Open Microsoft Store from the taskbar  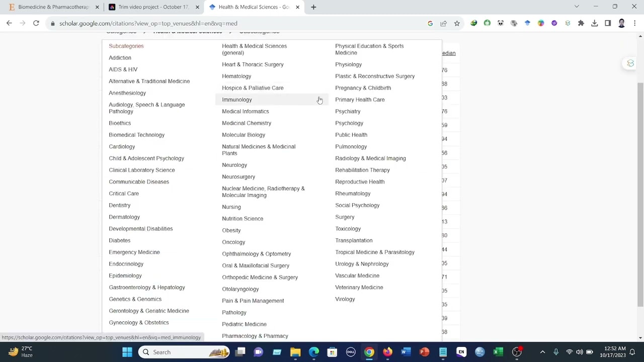pos(332,352)
